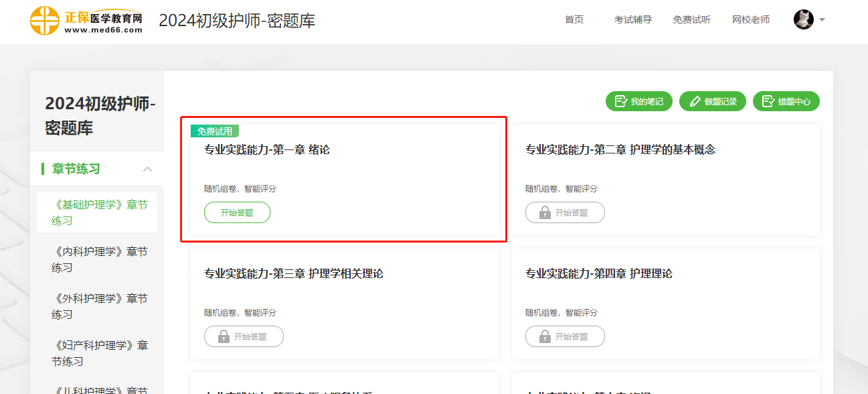
Task: Click the pencil icon for 做题记录
Action: click(x=694, y=101)
